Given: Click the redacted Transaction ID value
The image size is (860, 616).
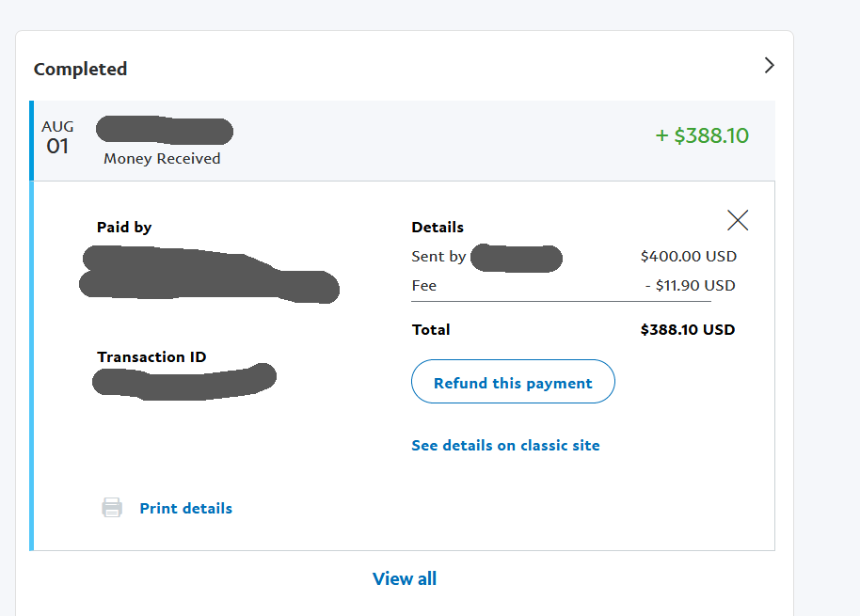Looking at the screenshot, I should click(x=184, y=382).
